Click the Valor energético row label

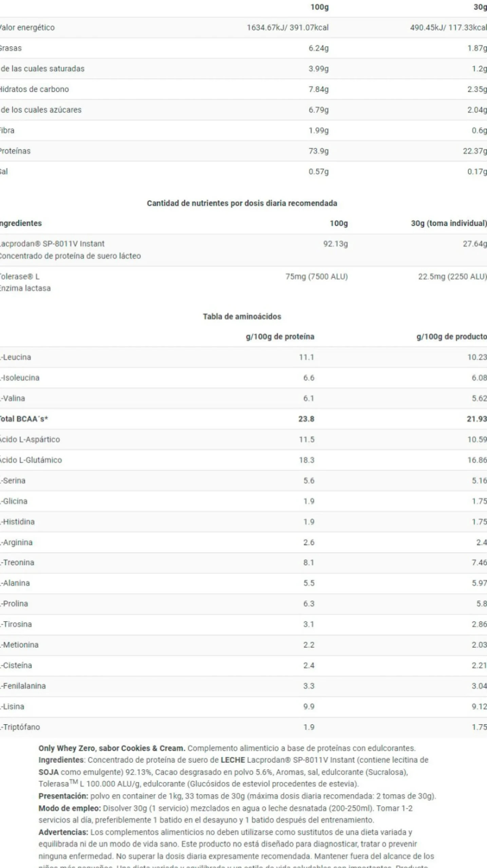[x=27, y=27]
